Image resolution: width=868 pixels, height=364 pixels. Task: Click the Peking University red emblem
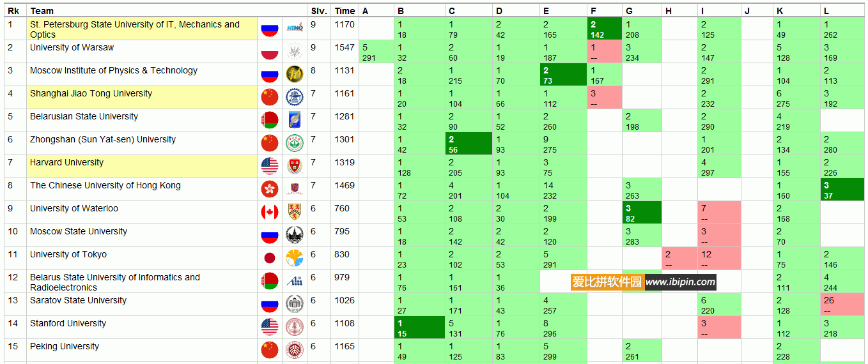(295, 351)
